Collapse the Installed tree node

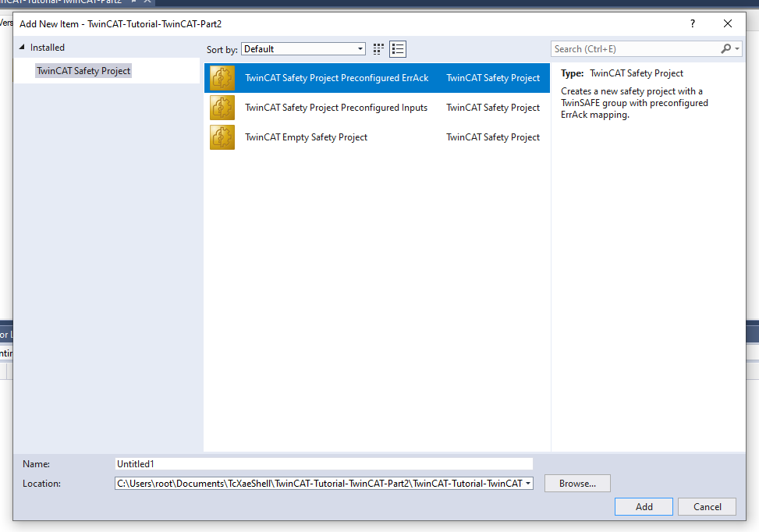pyautogui.click(x=22, y=48)
